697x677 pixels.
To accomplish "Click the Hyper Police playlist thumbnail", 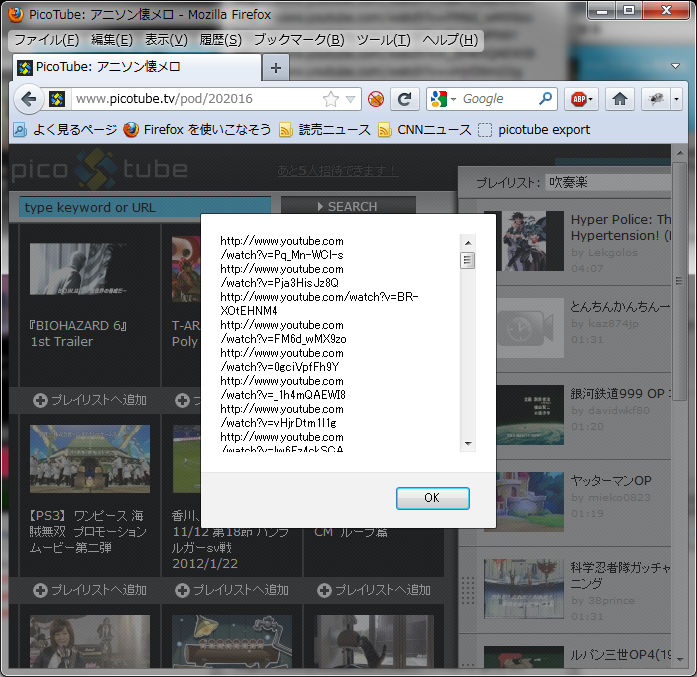I will pyautogui.click(x=529, y=240).
